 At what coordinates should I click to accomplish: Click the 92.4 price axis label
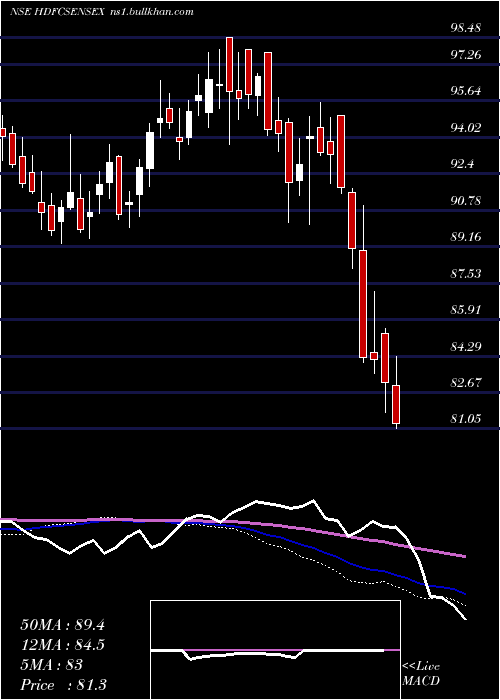[x=462, y=164]
